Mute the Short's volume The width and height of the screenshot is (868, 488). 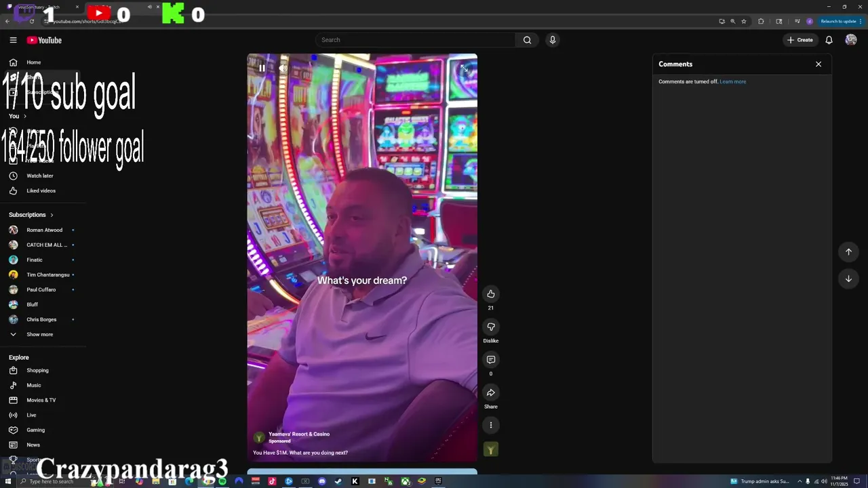283,68
